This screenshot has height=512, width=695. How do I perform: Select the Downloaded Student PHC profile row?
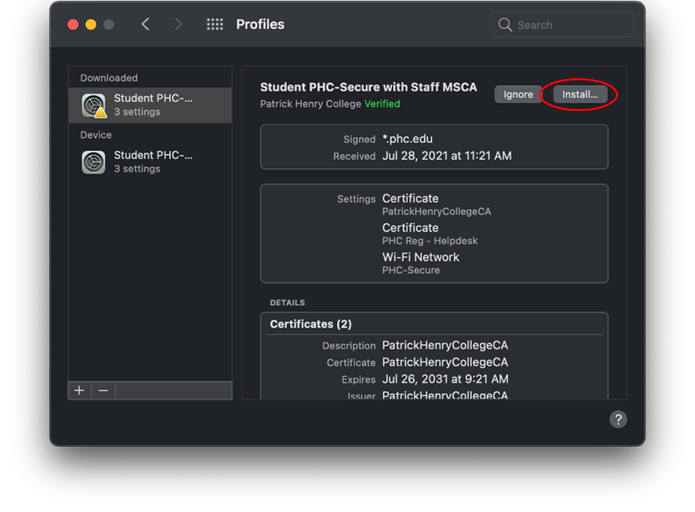[150, 105]
